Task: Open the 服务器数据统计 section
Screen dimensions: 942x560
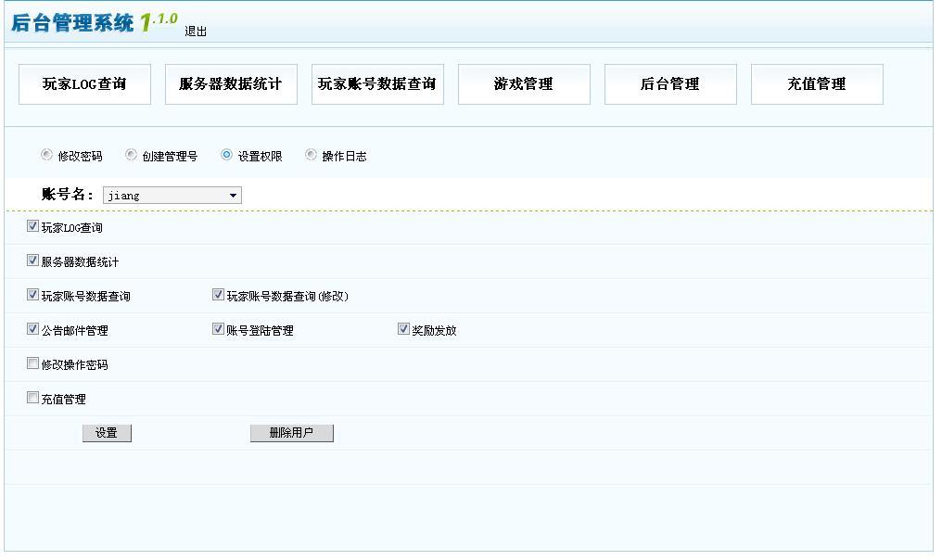Action: pyautogui.click(x=231, y=83)
